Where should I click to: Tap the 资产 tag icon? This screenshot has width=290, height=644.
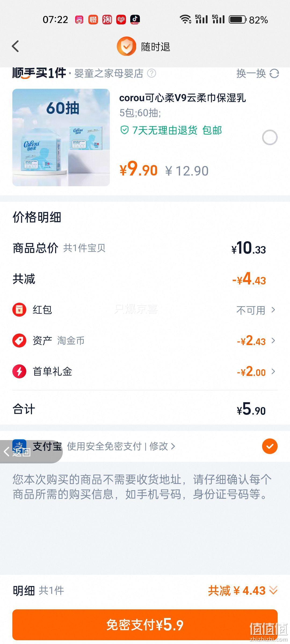[x=19, y=341]
